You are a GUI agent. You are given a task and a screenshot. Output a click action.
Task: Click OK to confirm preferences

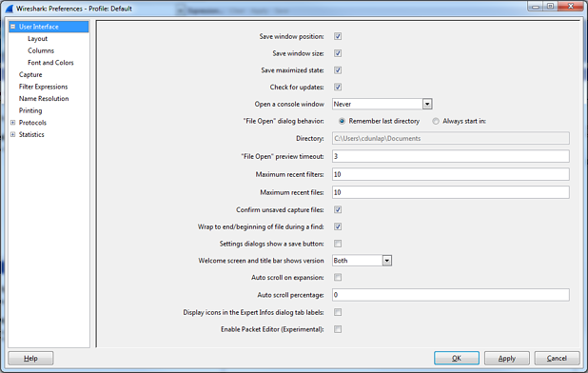tap(457, 359)
